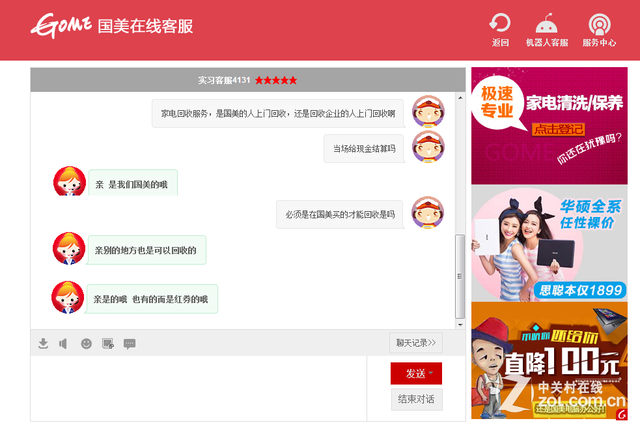Viewport: 640px width, 423px height.
Task: Click the 国美在线客服 header title
Action: (145, 26)
